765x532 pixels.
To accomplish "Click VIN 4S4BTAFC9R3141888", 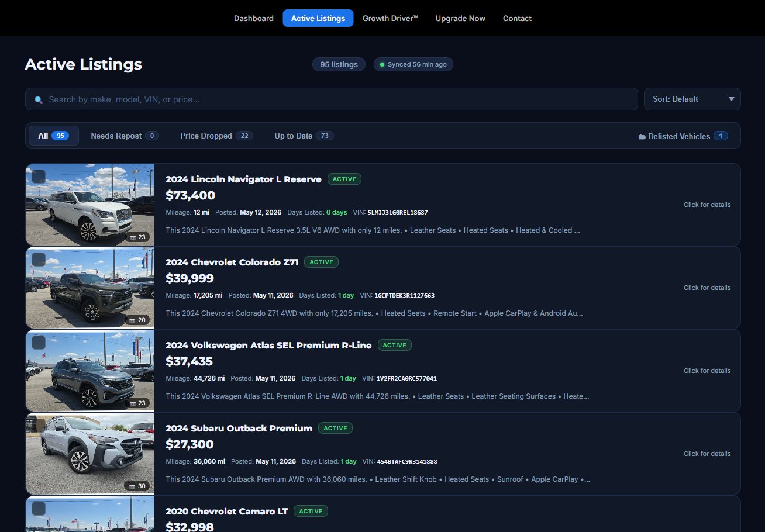I will click(407, 461).
